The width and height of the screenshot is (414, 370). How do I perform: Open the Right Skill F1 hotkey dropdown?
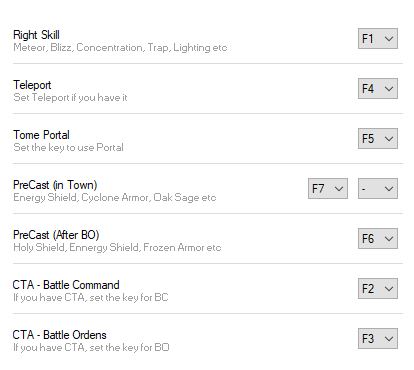[378, 39]
